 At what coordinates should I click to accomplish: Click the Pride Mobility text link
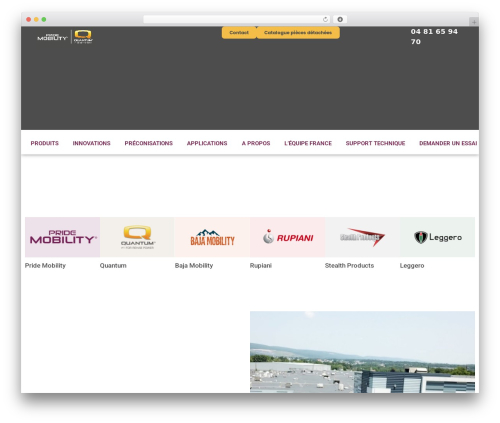point(45,266)
